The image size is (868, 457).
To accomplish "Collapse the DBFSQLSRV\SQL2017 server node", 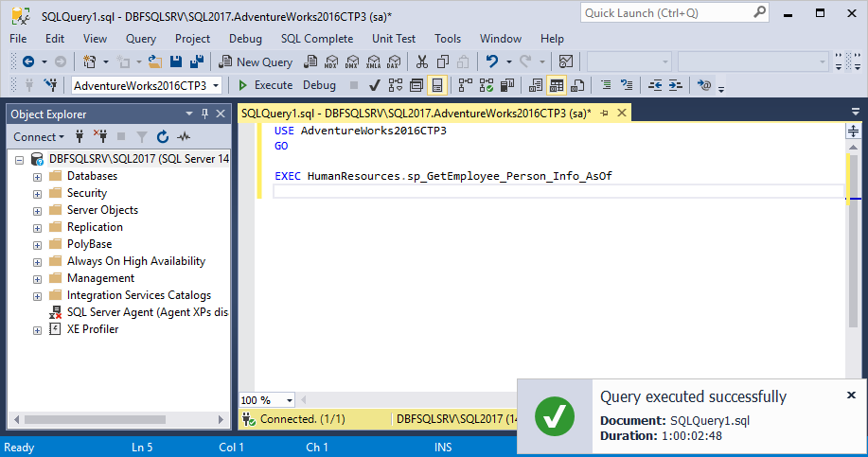I will pos(19,160).
